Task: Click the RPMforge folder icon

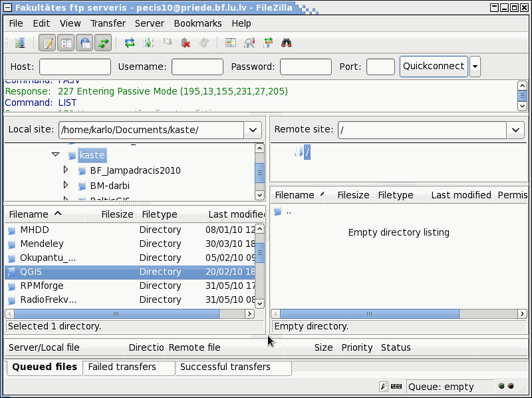Action: [x=11, y=286]
